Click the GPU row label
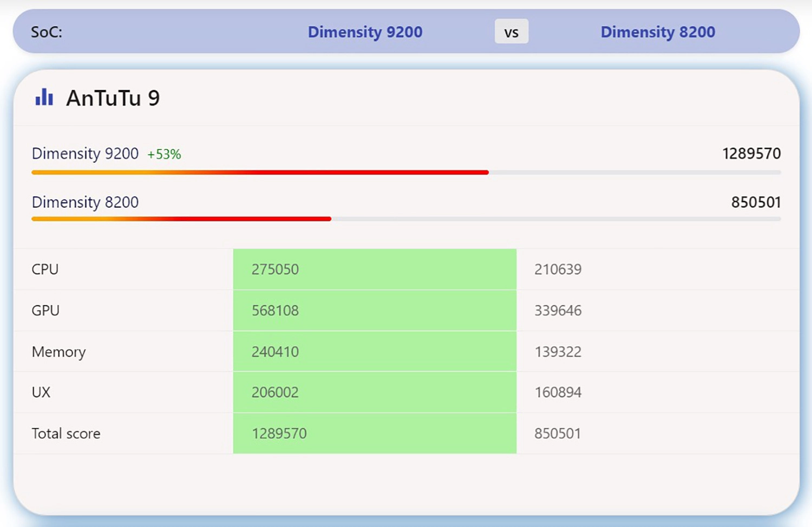The width and height of the screenshot is (812, 527). pyautogui.click(x=45, y=311)
